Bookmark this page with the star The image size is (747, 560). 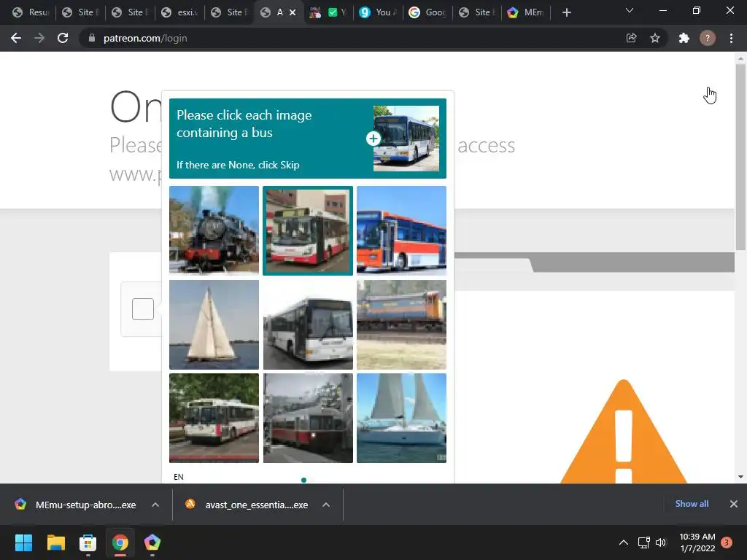pos(655,38)
